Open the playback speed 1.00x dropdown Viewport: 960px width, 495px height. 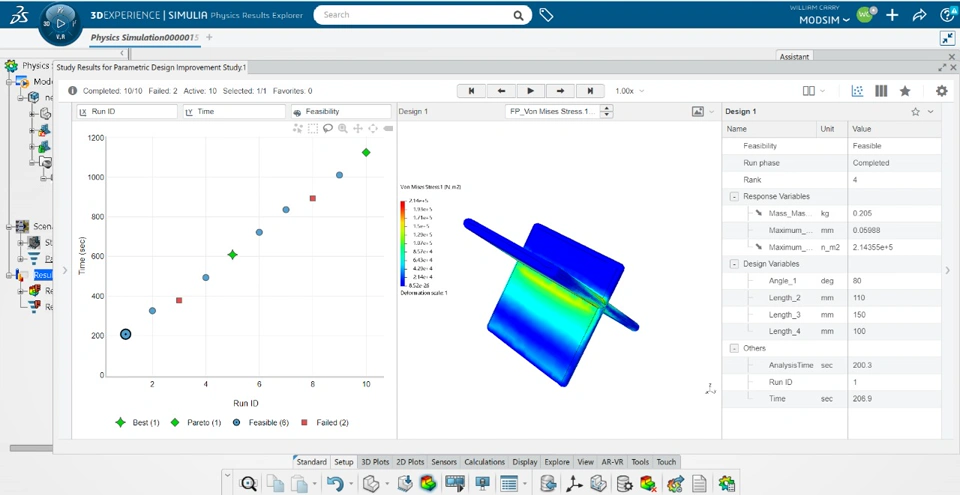629,91
